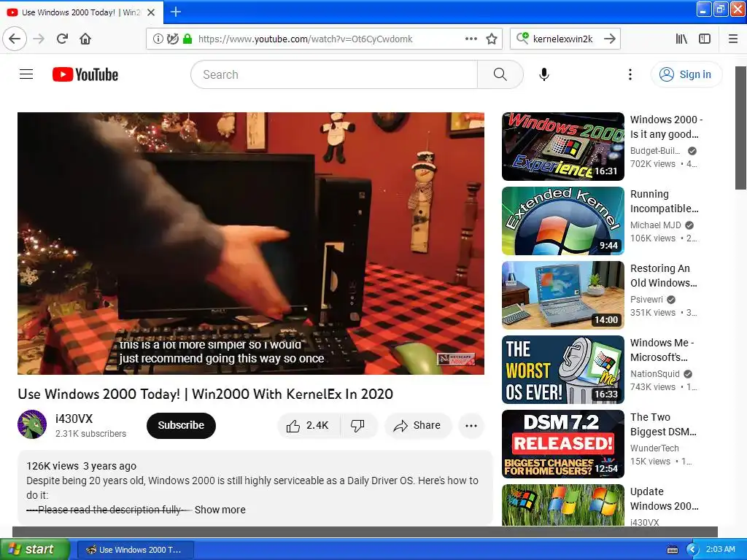The width and height of the screenshot is (747, 560).
Task: Open 'Windows 2000 - Is it any good' title
Action: 666,127
